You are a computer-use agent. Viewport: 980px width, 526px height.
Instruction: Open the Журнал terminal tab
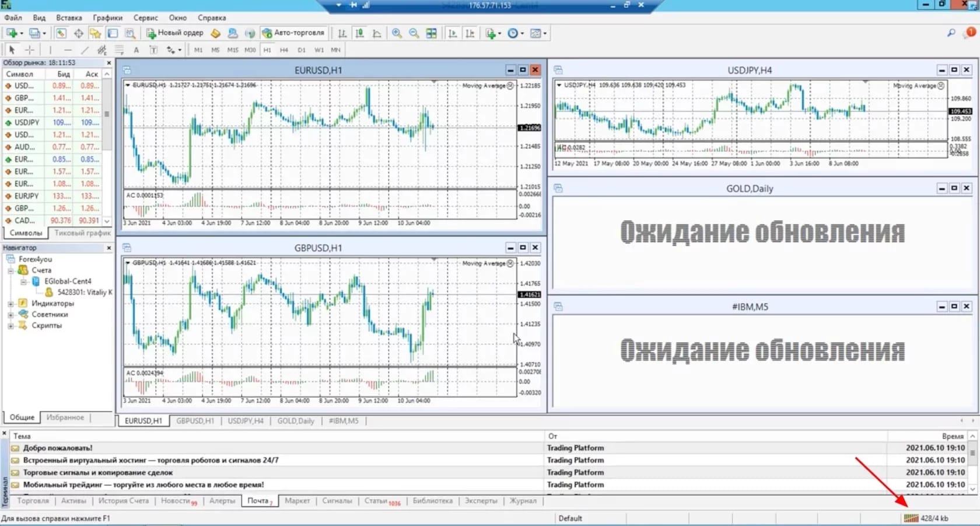(x=523, y=501)
